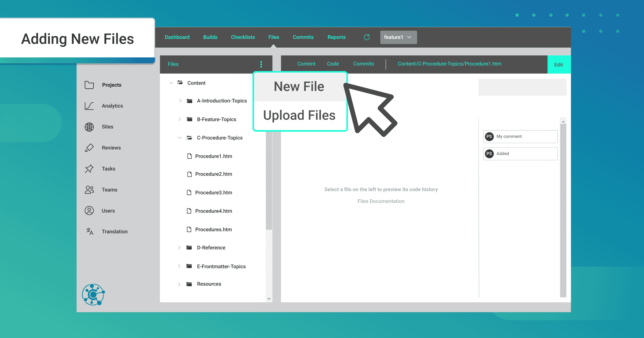Open the feature1 branch dropdown
Screen dimensions: 644x338
398,37
